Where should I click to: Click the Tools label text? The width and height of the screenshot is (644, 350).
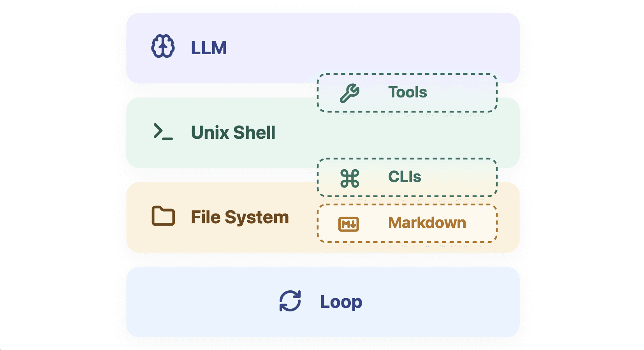[408, 92]
